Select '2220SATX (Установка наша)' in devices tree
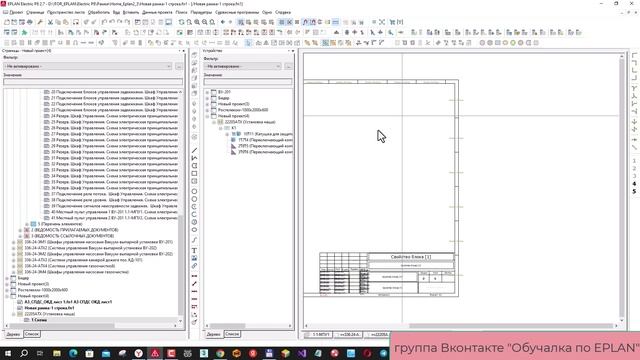 coord(250,122)
